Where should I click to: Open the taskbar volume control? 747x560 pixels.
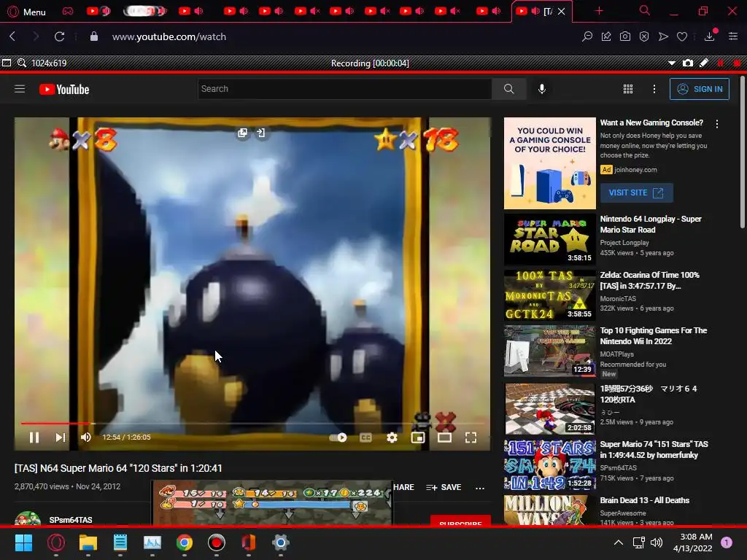[x=657, y=542]
